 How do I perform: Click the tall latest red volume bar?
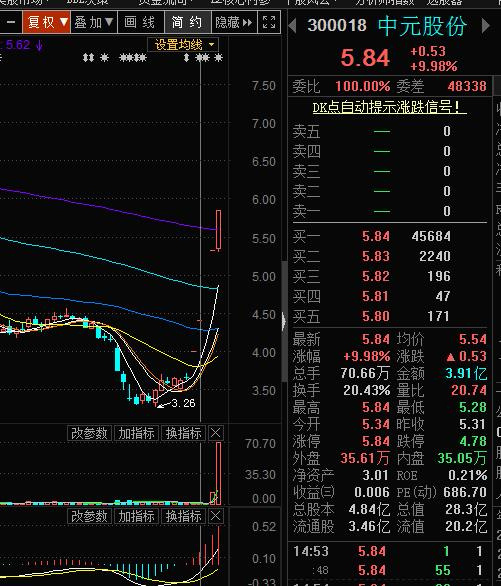point(218,473)
